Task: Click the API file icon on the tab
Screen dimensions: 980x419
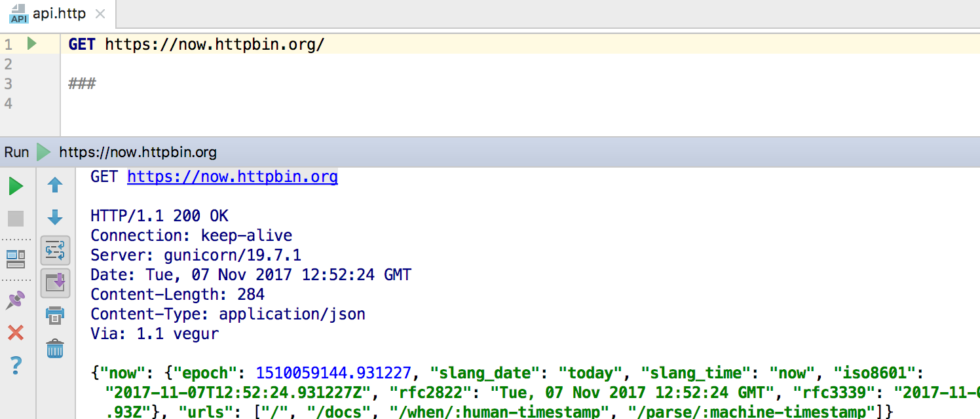Action: [18, 14]
